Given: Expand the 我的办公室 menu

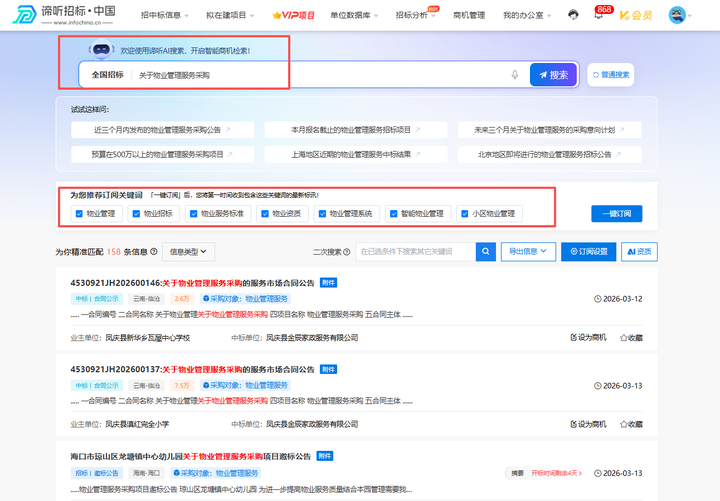Looking at the screenshot, I should [527, 15].
